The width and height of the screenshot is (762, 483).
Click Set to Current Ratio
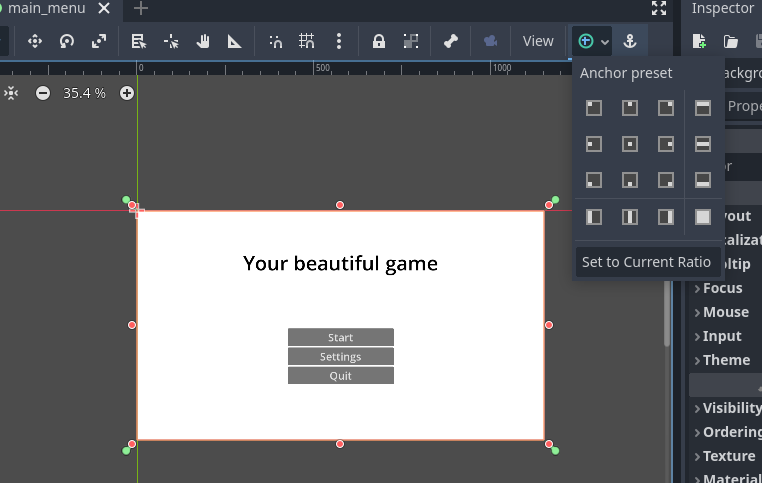pyautogui.click(x=646, y=262)
